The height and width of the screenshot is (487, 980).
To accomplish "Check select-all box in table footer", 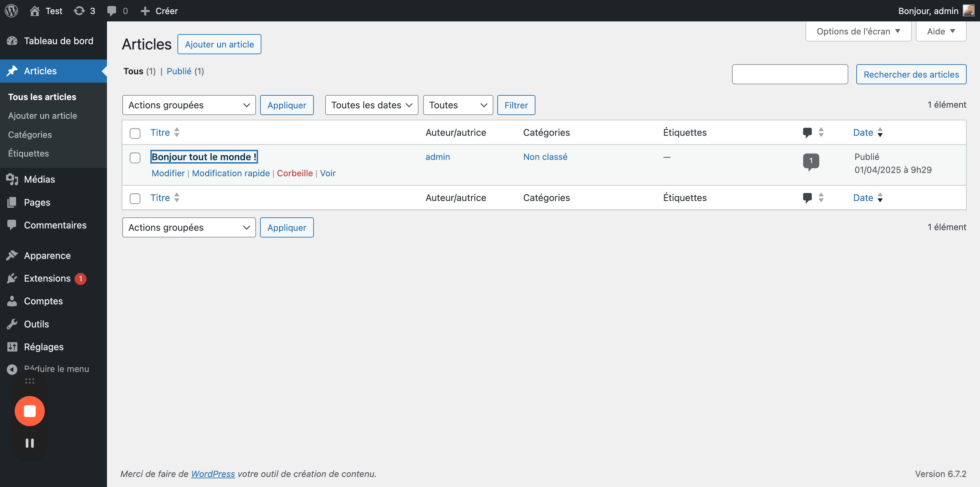I will pyautogui.click(x=135, y=198).
